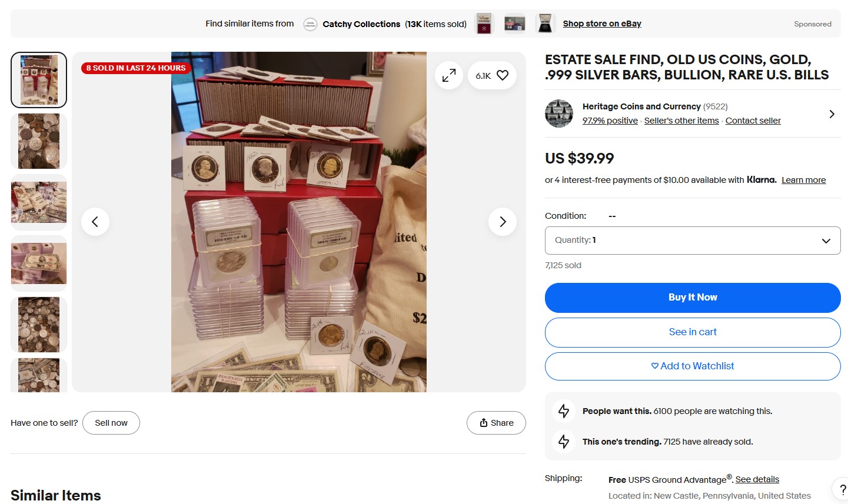
Task: Expand seller details chevron
Action: [832, 114]
